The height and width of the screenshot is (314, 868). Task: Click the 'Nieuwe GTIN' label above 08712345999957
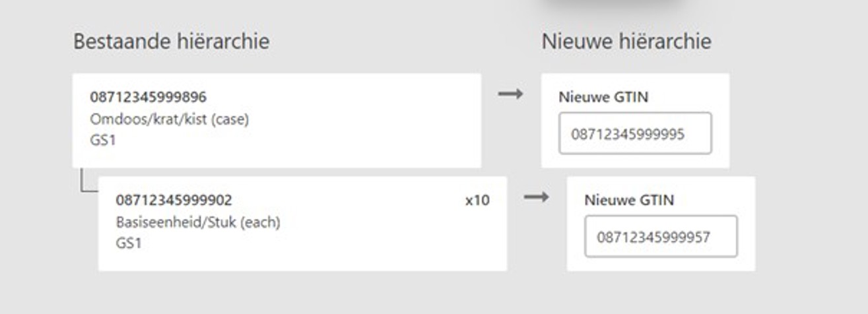629,200
